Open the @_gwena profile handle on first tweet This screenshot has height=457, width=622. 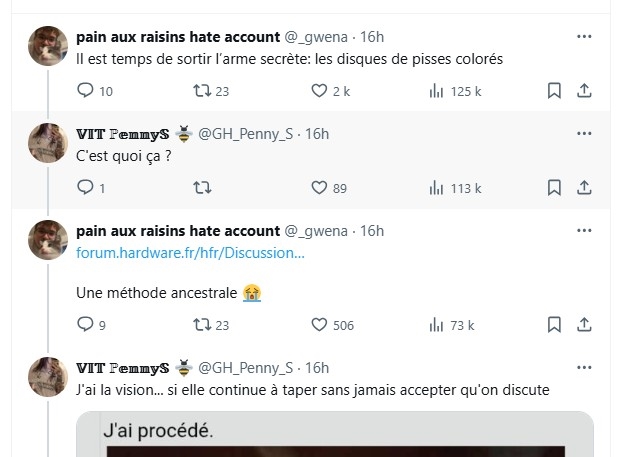pyautogui.click(x=319, y=37)
